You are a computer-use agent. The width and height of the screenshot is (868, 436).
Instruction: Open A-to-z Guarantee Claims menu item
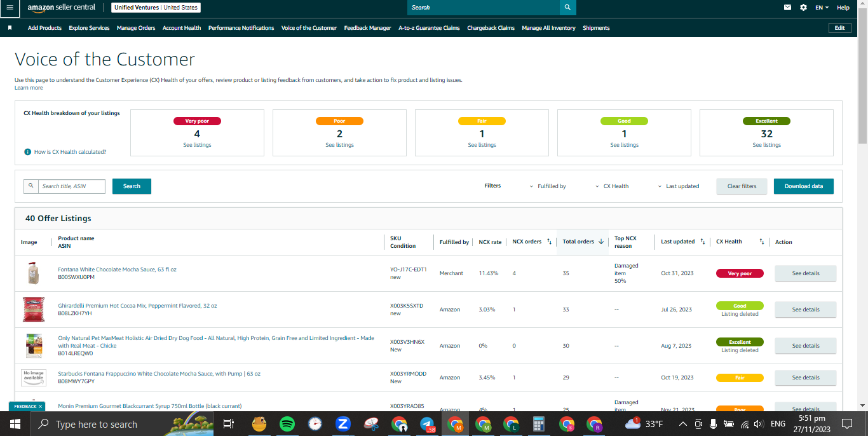(429, 28)
